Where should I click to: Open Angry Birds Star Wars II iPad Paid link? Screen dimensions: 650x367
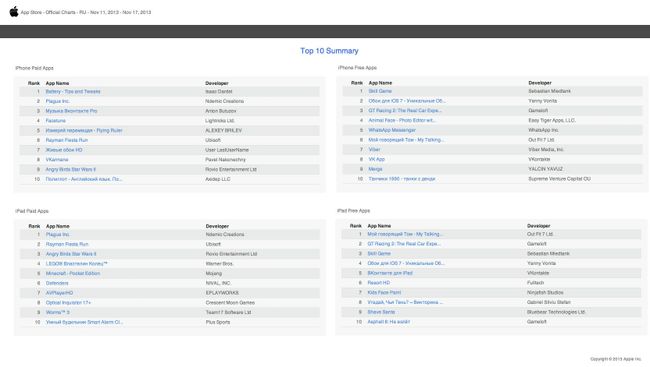pos(71,254)
